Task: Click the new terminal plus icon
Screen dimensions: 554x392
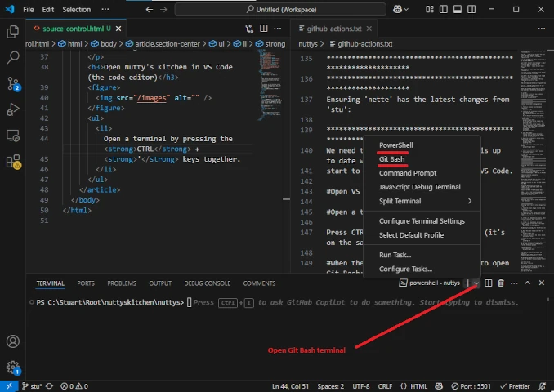Action: pyautogui.click(x=467, y=283)
